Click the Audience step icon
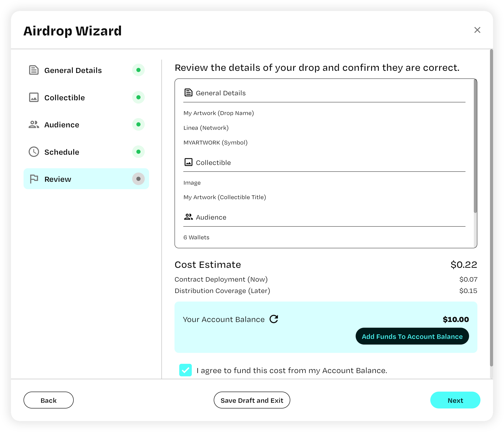This screenshot has width=504, height=432. 34,125
